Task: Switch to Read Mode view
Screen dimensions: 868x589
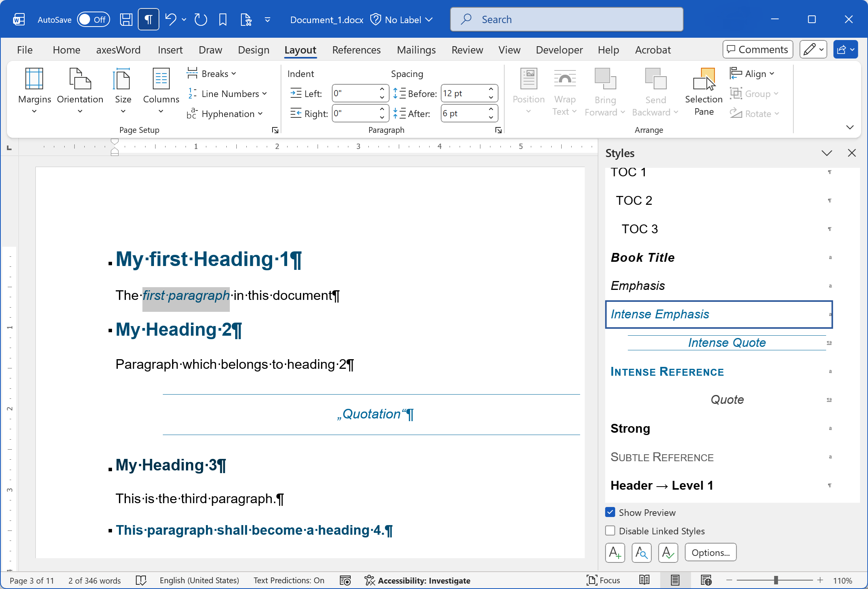Action: pos(644,580)
